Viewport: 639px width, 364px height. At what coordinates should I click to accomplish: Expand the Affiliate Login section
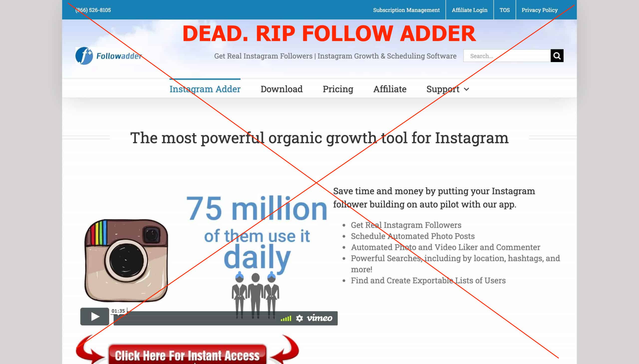pos(469,10)
